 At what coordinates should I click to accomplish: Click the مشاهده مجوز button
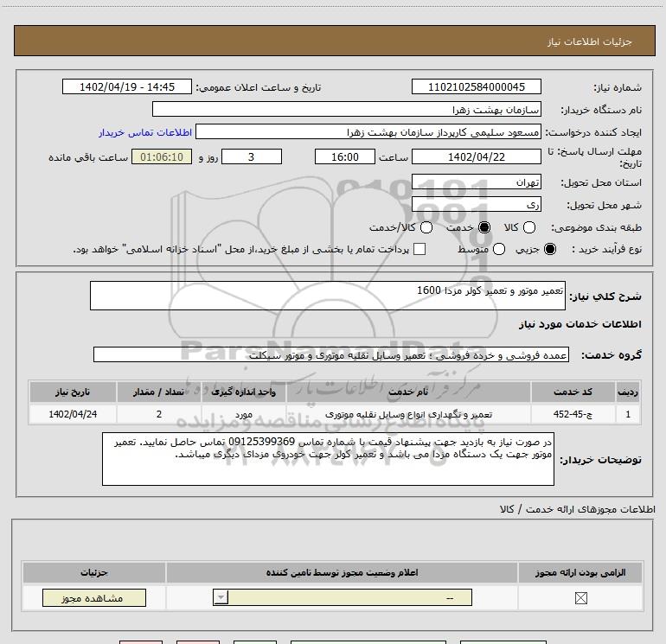94,597
